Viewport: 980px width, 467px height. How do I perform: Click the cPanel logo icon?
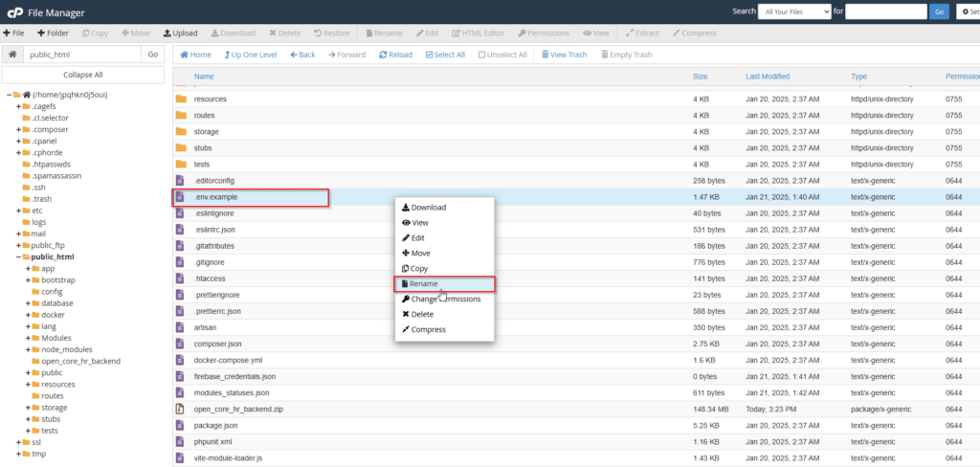[15, 11]
